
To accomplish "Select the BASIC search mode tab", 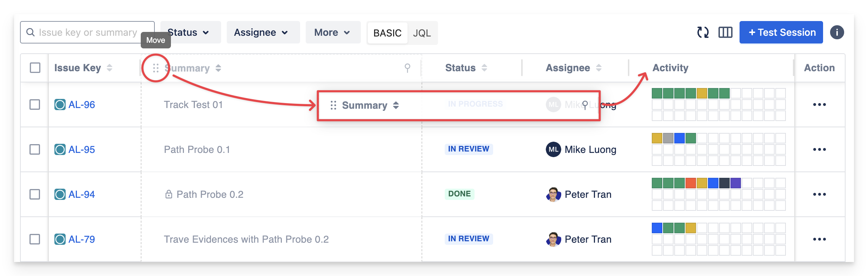I will [387, 33].
